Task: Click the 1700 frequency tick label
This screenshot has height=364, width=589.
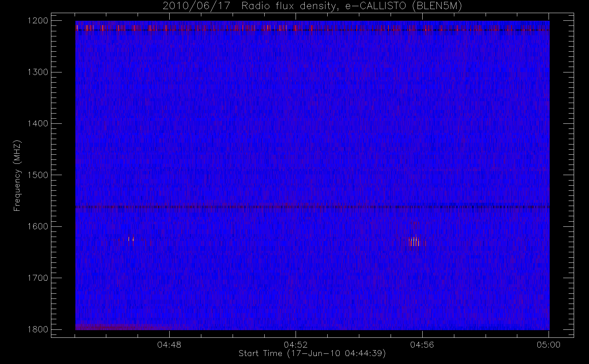Action: [38, 278]
